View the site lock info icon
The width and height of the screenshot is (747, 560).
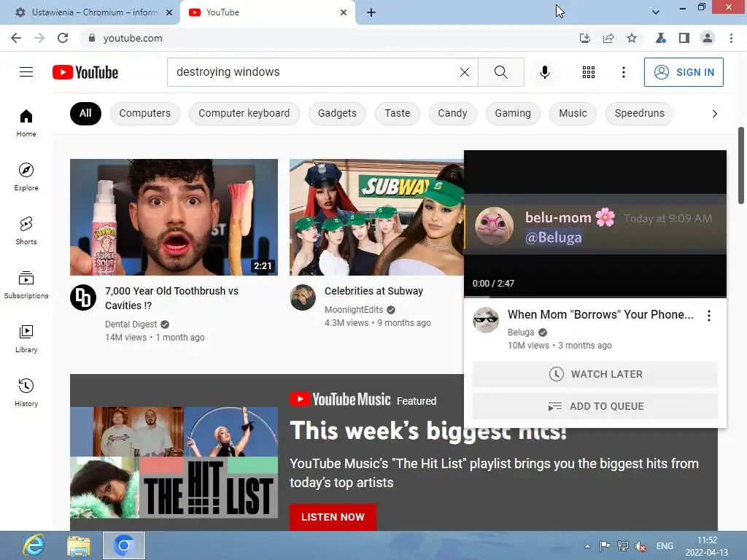click(92, 38)
